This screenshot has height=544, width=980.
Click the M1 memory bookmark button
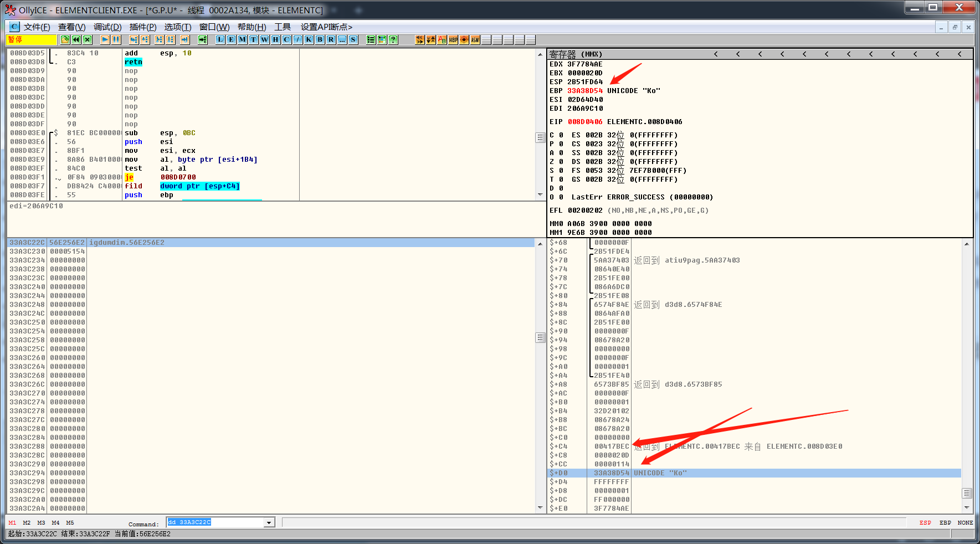point(12,522)
